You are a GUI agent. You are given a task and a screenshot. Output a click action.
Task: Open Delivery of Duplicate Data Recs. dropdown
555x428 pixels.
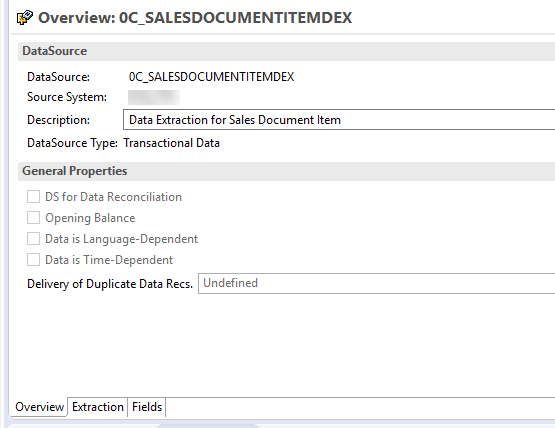pos(376,283)
